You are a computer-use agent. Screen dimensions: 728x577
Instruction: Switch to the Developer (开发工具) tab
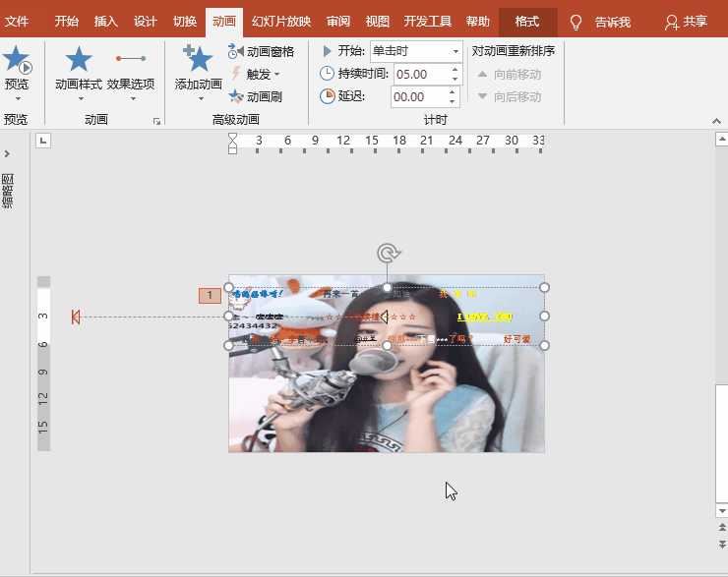(428, 22)
